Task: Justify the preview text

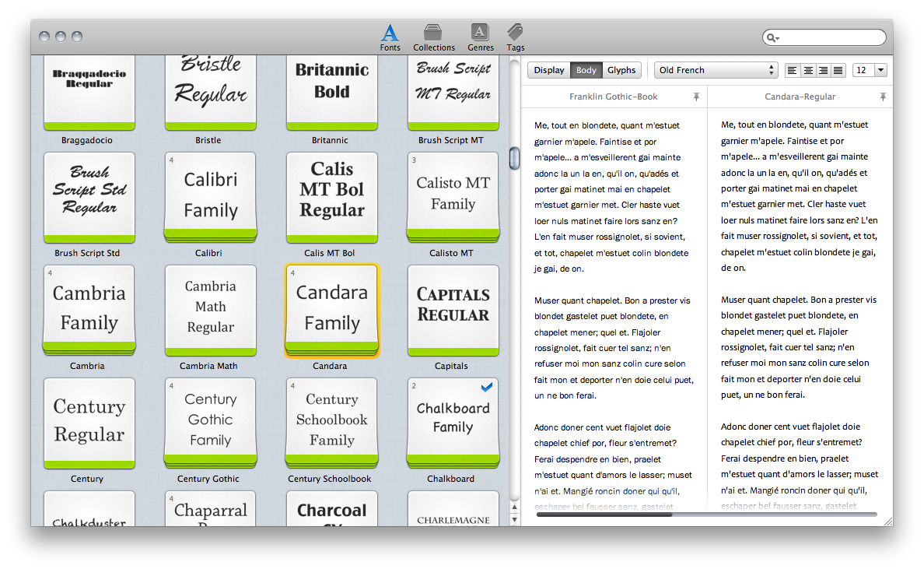Action: pyautogui.click(x=838, y=70)
